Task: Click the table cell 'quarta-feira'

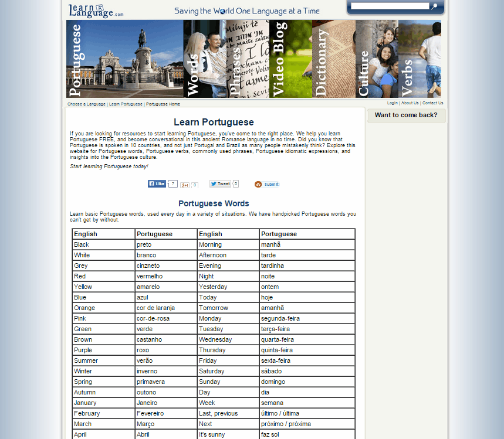Action: (307, 340)
